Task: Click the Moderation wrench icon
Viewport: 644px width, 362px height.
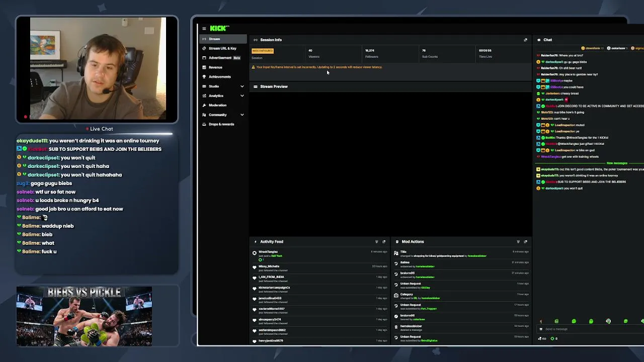Action: click(204, 105)
